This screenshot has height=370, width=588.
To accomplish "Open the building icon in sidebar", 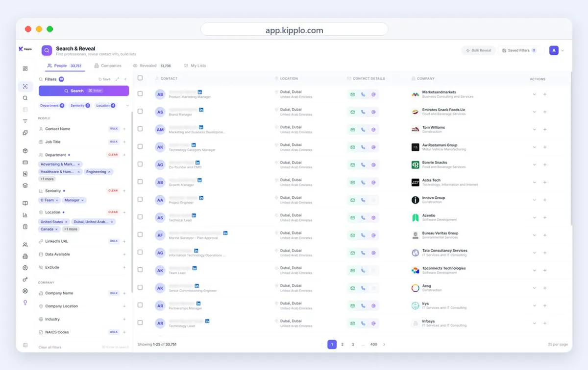I will tap(25, 256).
